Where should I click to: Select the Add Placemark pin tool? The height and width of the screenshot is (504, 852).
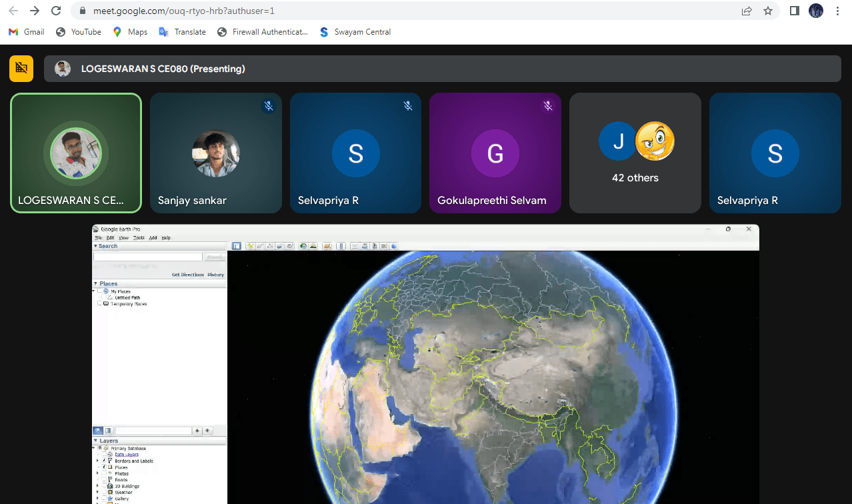click(251, 246)
